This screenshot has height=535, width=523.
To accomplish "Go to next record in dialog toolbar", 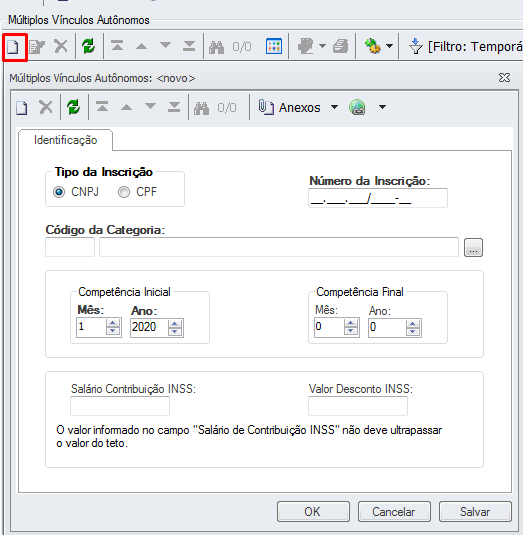I will tap(150, 106).
